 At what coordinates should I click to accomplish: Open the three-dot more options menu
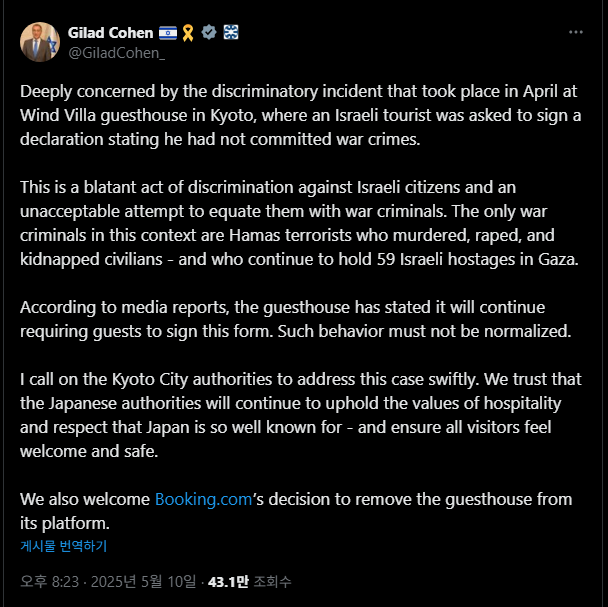(575, 32)
